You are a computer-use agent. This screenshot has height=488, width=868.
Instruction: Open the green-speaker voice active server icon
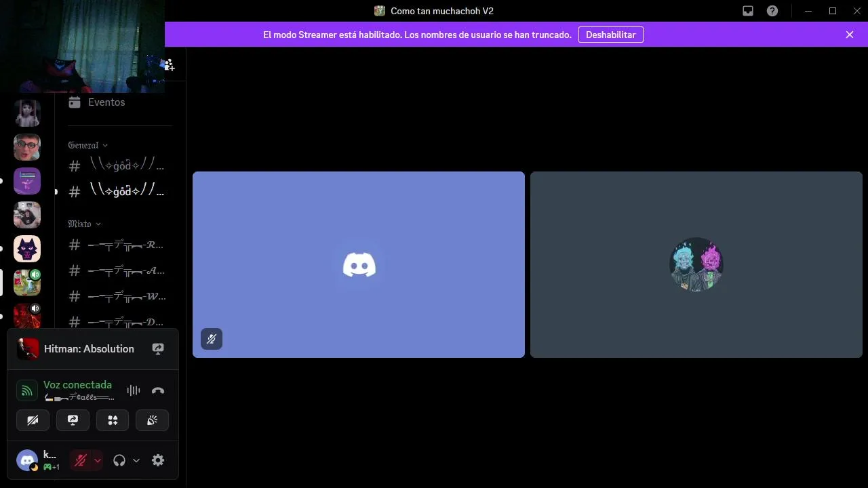tap(27, 283)
